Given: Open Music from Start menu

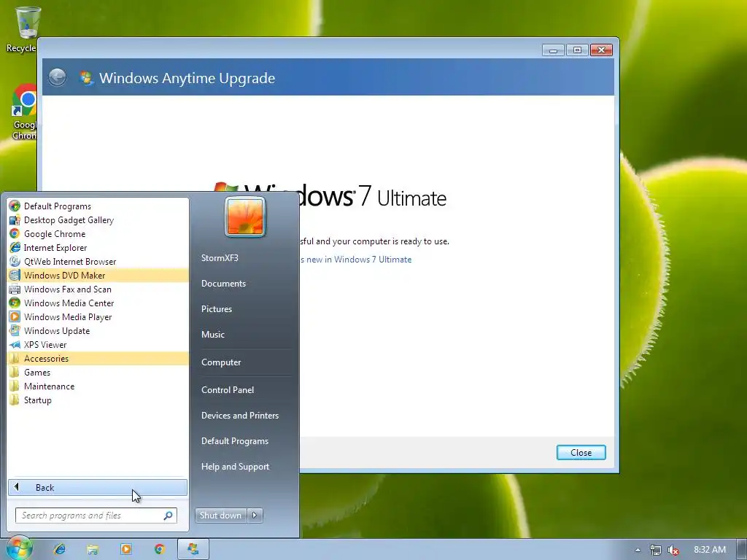Looking at the screenshot, I should click(x=213, y=334).
